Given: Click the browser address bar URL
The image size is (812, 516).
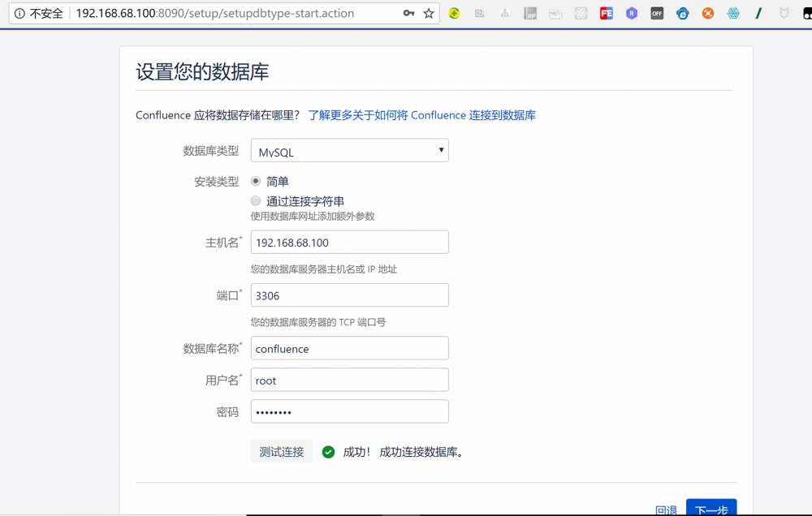Looking at the screenshot, I should pos(215,14).
